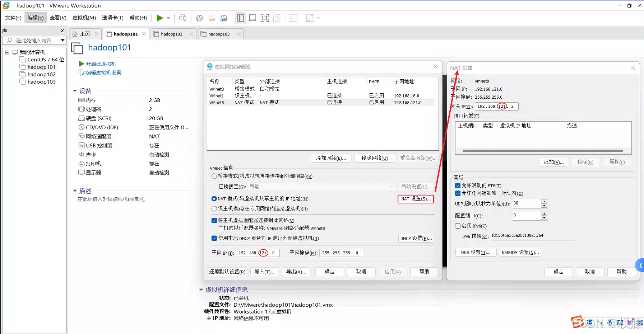Collapse the 虚拟机详细信息 section triangle
The width and height of the screenshot is (644, 334).
201,290
